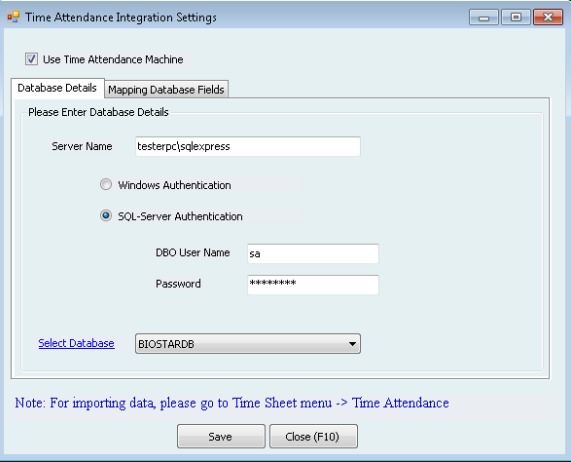Minimize the Time Attendance Integration Settings window

484,17
